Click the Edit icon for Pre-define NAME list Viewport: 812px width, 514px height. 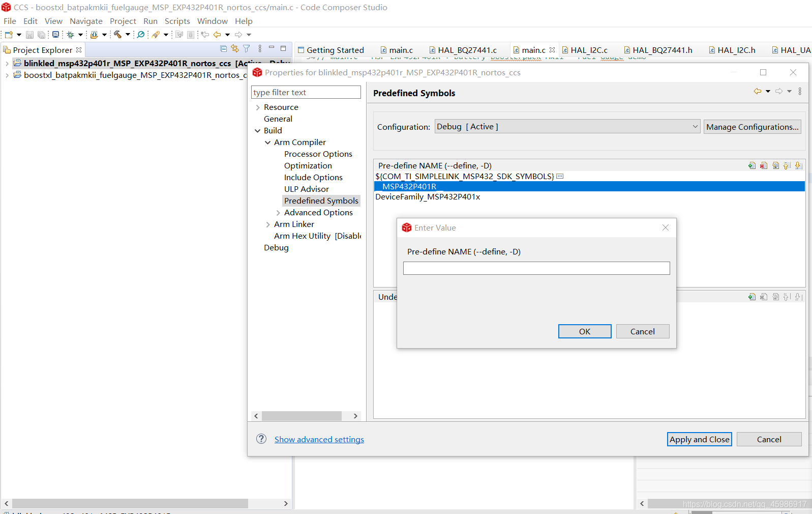click(x=775, y=165)
